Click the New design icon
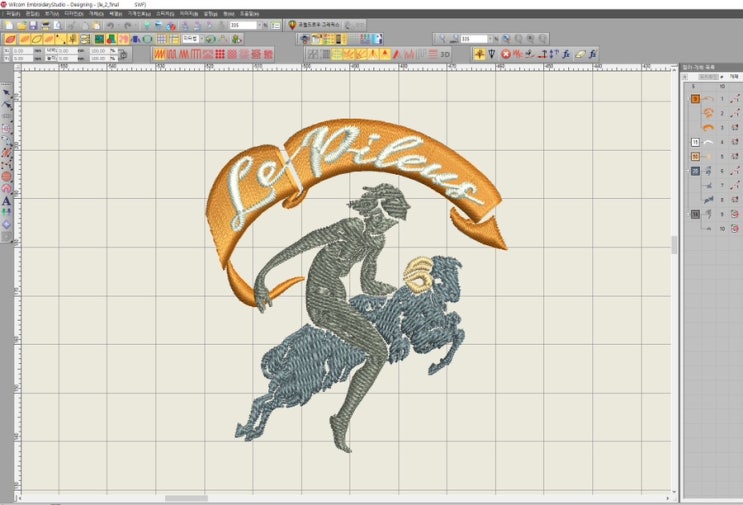 (9, 25)
